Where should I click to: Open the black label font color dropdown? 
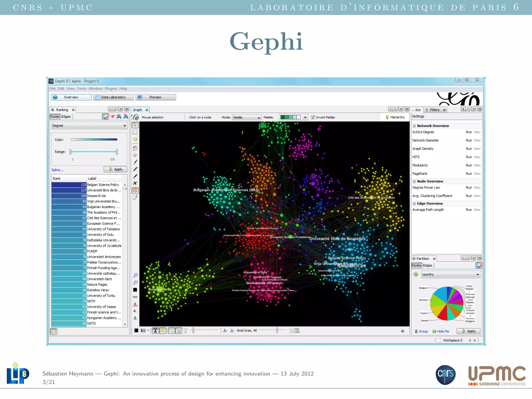pyautogui.click(x=225, y=331)
